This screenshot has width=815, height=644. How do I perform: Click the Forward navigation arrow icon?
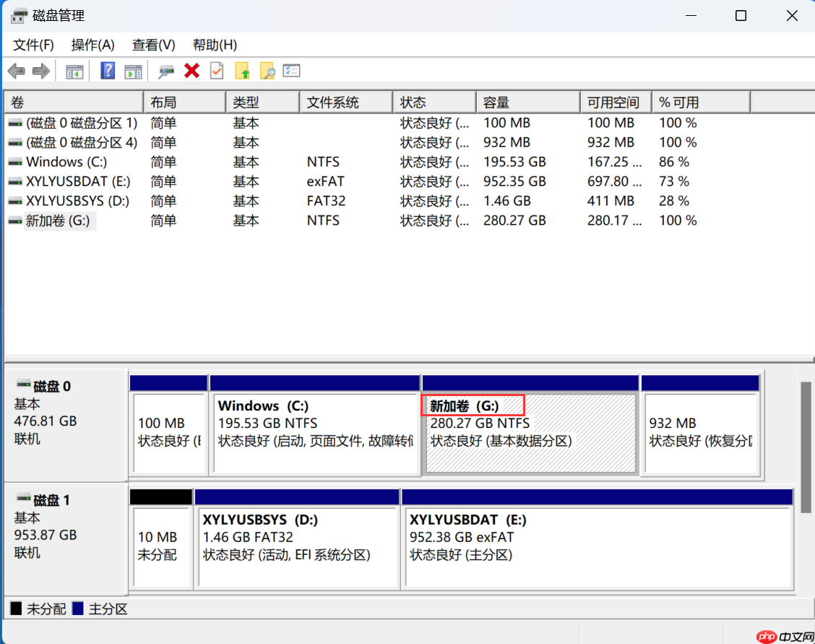(x=41, y=70)
